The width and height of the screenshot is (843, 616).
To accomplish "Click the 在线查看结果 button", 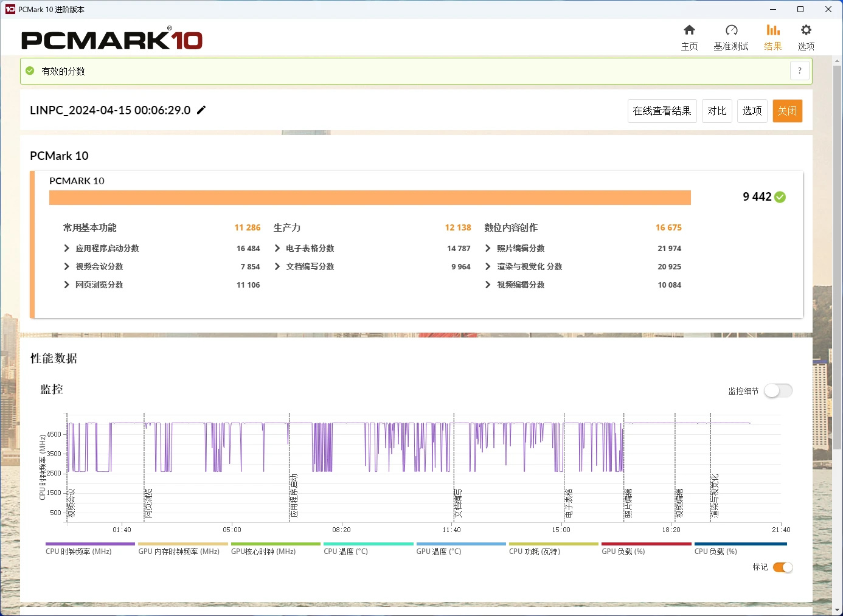I will [662, 111].
